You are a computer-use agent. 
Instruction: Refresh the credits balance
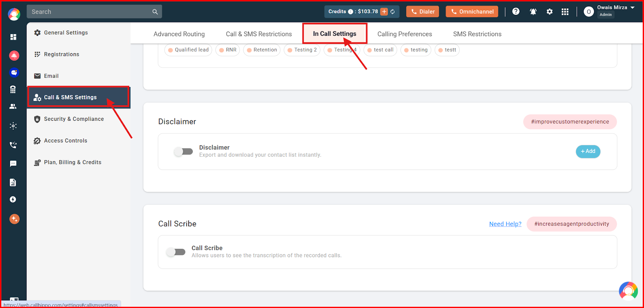click(x=392, y=12)
